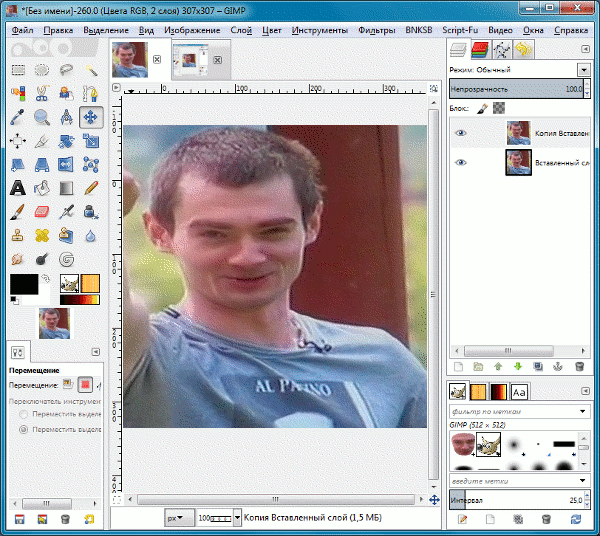Select the Free Select lasso tool
Viewport: 600px width, 536px height.
click(66, 70)
